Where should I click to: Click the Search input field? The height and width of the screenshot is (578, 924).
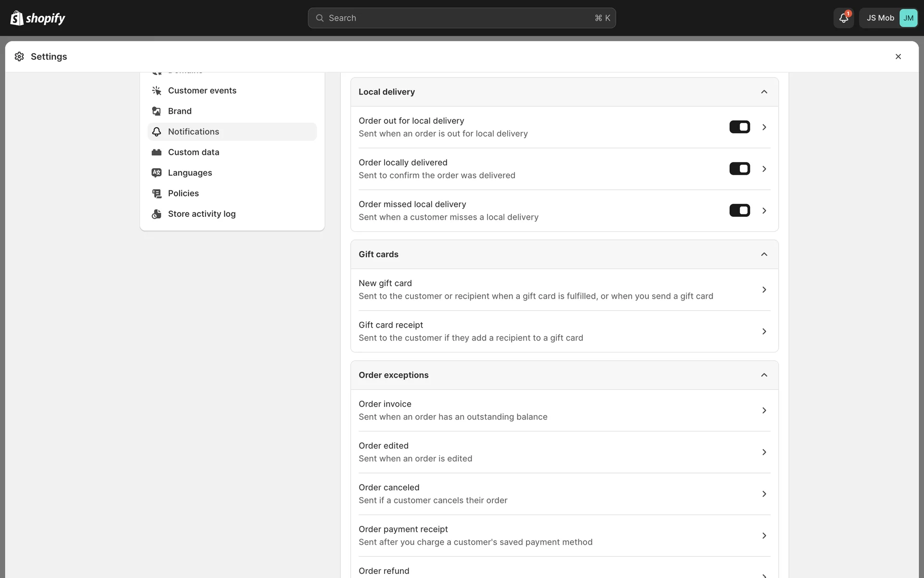coord(461,18)
